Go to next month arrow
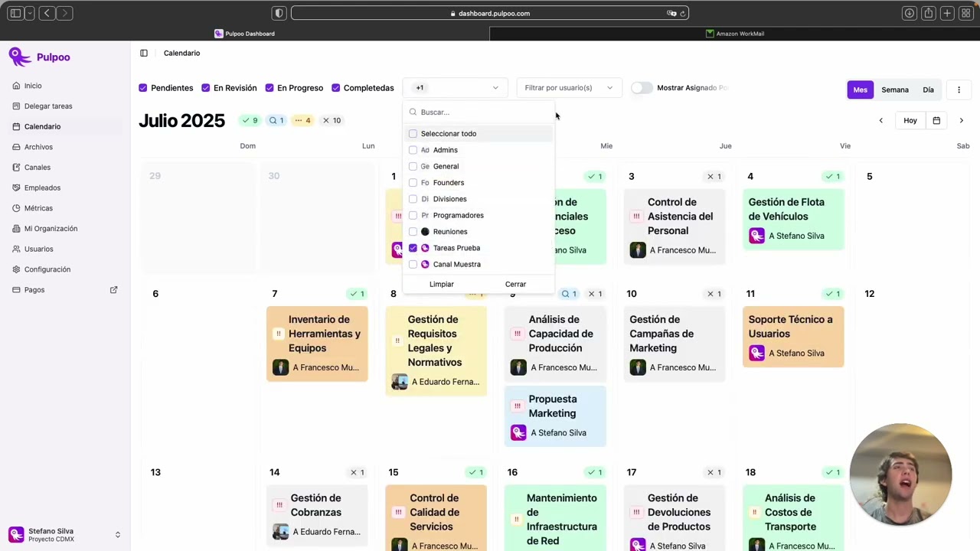The image size is (980, 551). tap(962, 121)
